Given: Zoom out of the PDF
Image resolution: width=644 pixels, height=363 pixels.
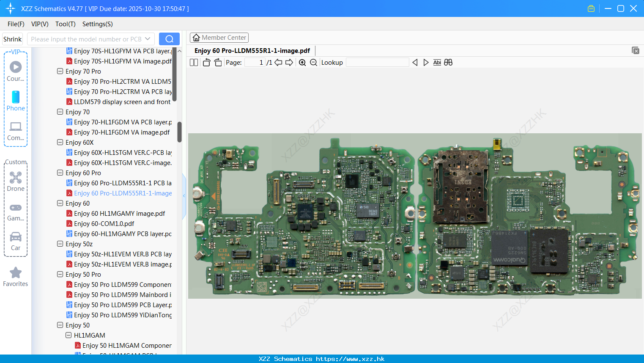Looking at the screenshot, I should [x=313, y=63].
